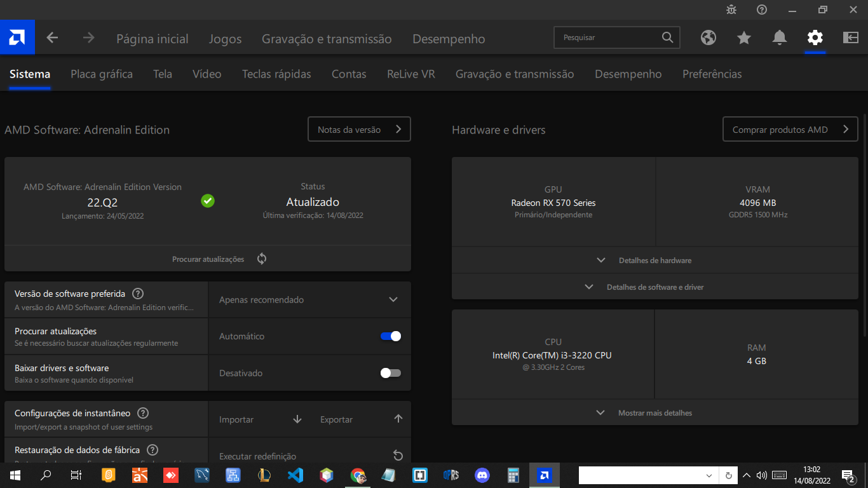
Task: Click Procurar atualizações button
Action: click(208, 259)
